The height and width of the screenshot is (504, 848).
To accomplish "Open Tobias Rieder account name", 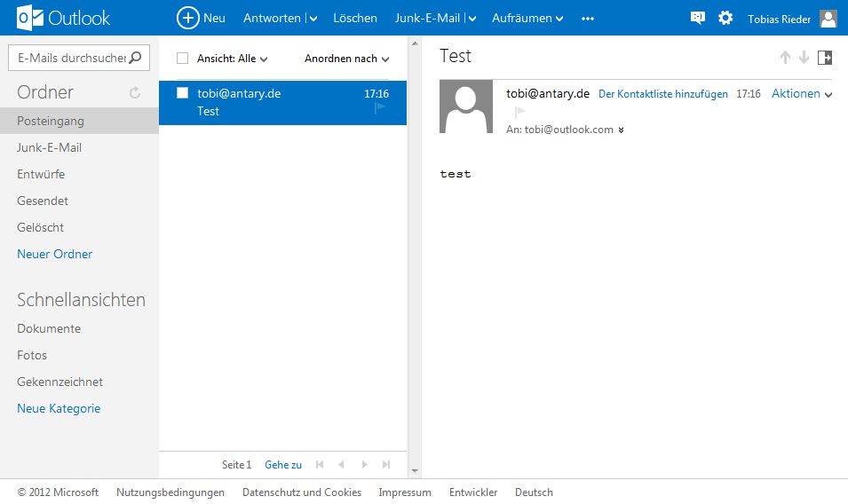I will [x=780, y=19].
